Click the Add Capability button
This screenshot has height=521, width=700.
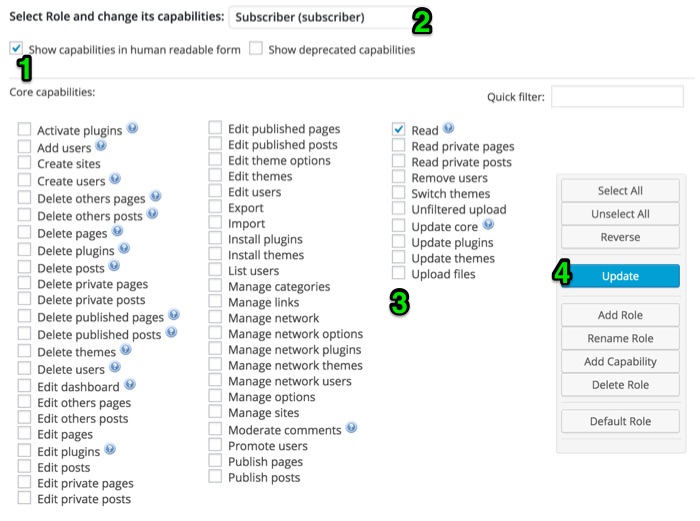click(x=620, y=362)
